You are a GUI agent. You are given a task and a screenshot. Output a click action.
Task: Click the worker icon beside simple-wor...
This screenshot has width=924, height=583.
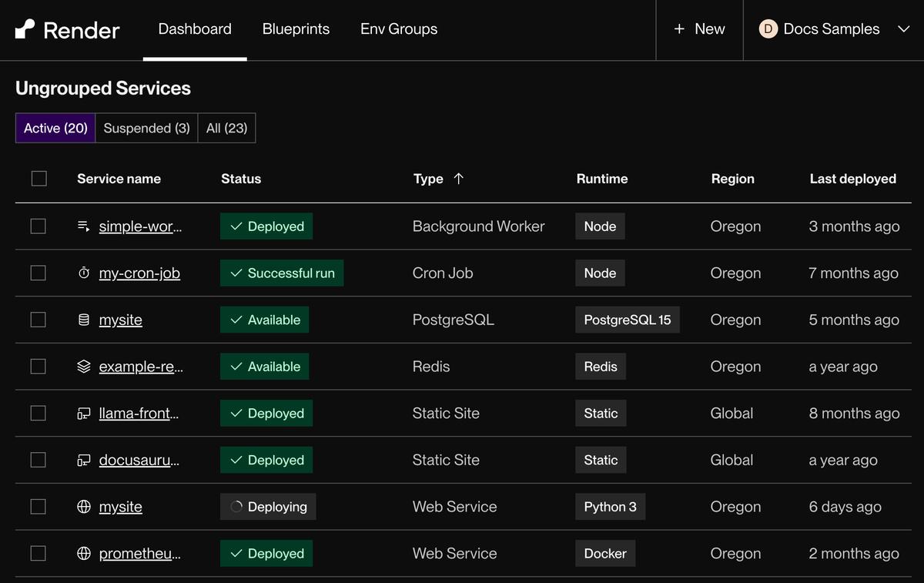(x=83, y=226)
